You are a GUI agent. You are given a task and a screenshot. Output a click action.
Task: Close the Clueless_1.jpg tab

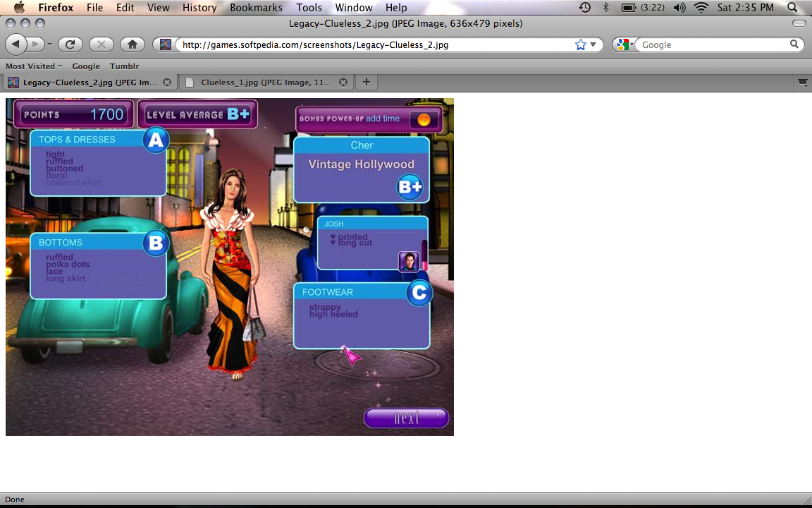[343, 83]
